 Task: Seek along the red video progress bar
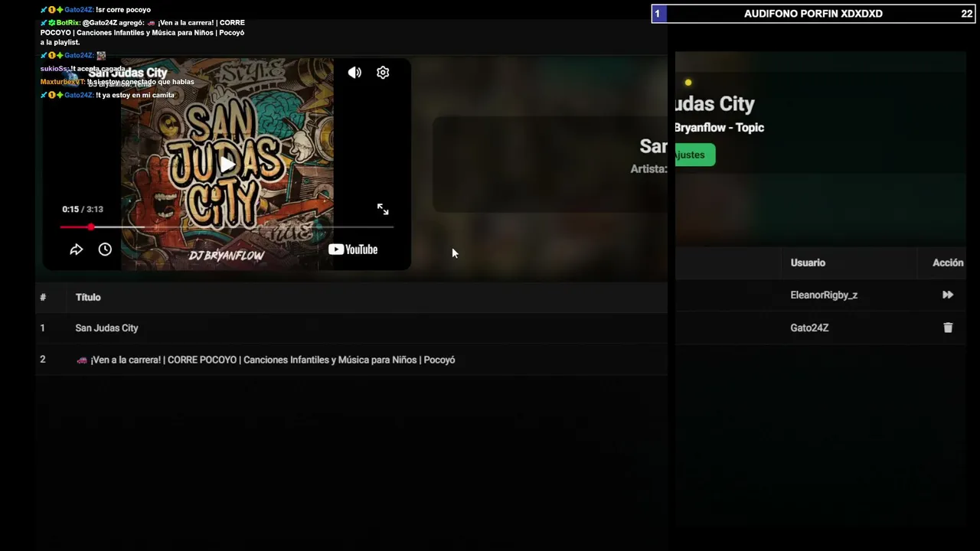227,227
